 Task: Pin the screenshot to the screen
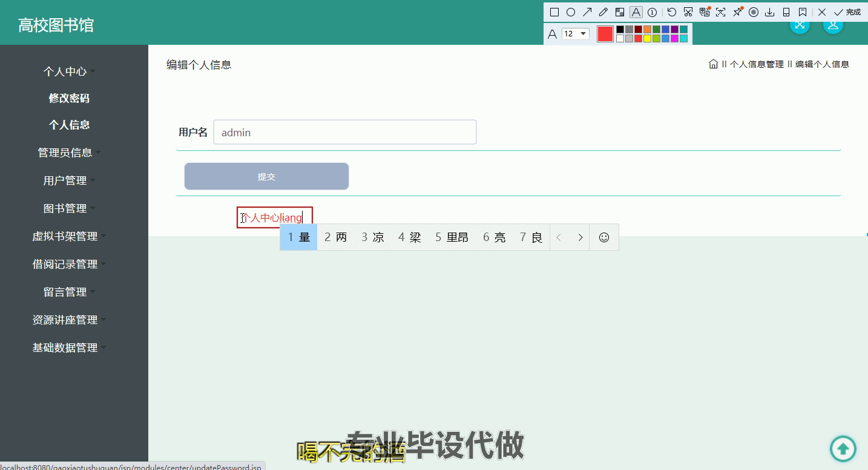tap(737, 12)
